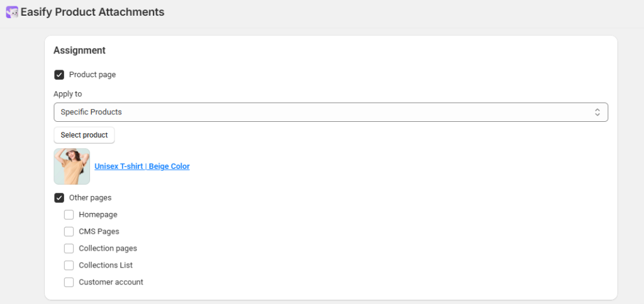The height and width of the screenshot is (304, 644).
Task: Uncheck the Other pages checkbox
Action: click(x=59, y=198)
